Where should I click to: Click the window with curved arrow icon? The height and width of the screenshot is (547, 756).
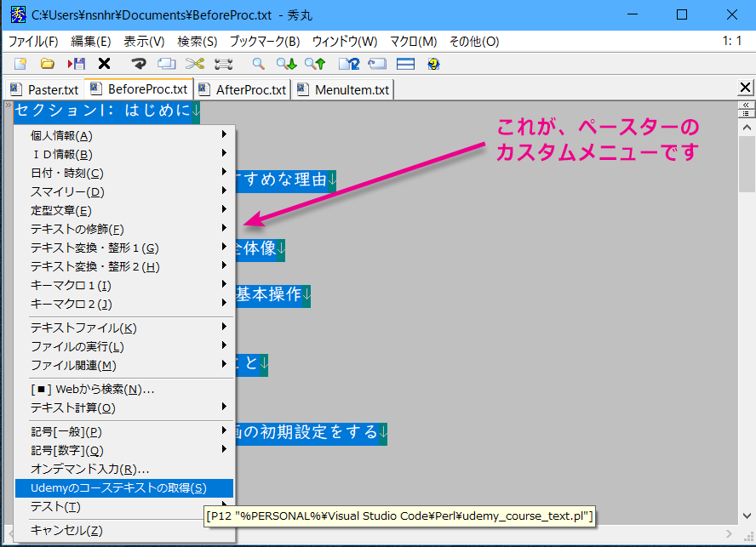pyautogui.click(x=377, y=64)
